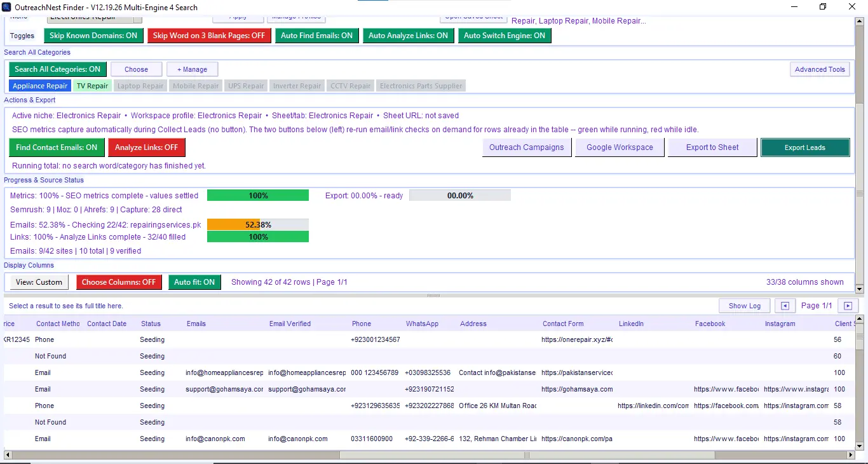Turn off Auto Analyze Links
Image resolution: width=868 pixels, height=464 pixels.
[x=408, y=36]
